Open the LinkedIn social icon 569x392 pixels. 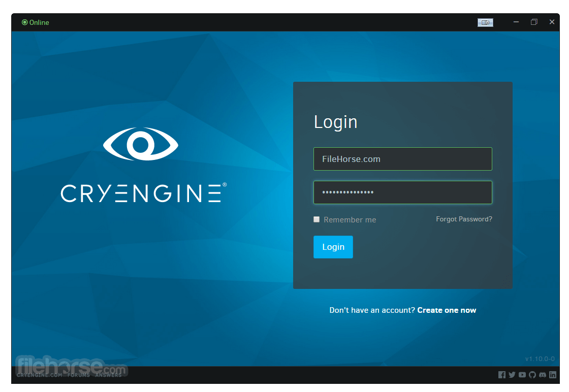(552, 375)
